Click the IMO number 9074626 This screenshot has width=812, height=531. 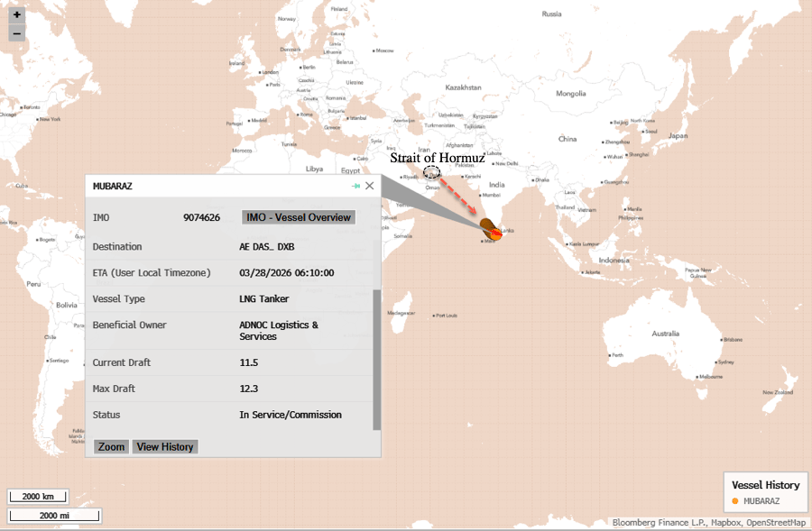pyautogui.click(x=201, y=217)
